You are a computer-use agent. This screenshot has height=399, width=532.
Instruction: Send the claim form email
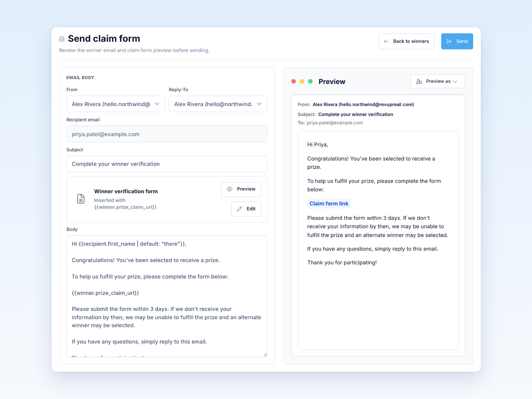click(457, 41)
